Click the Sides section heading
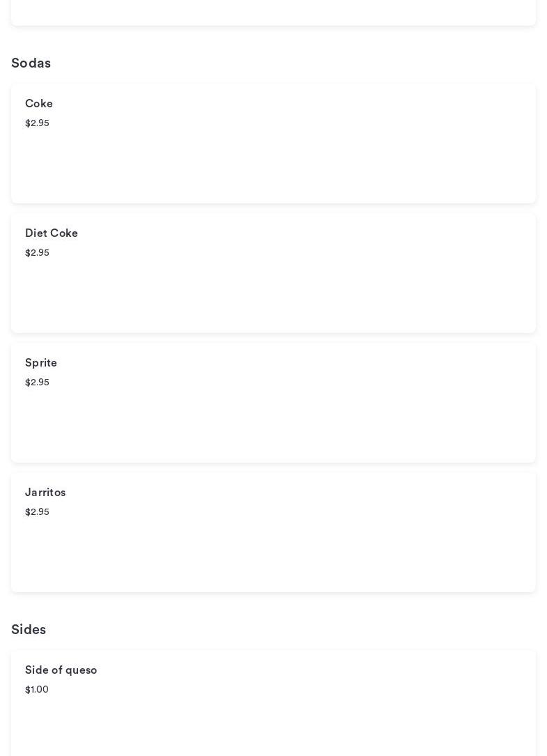This screenshot has height=756, width=547. (x=29, y=630)
